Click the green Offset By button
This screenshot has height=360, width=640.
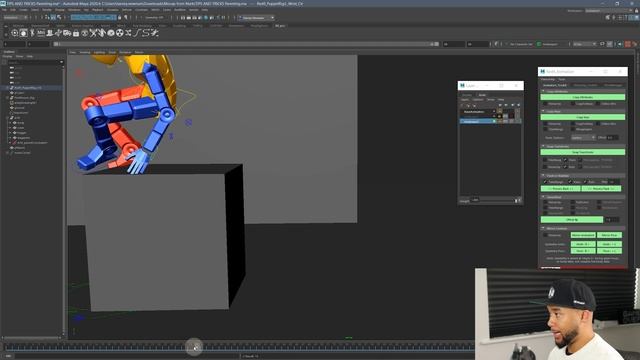pyautogui.click(x=572, y=220)
